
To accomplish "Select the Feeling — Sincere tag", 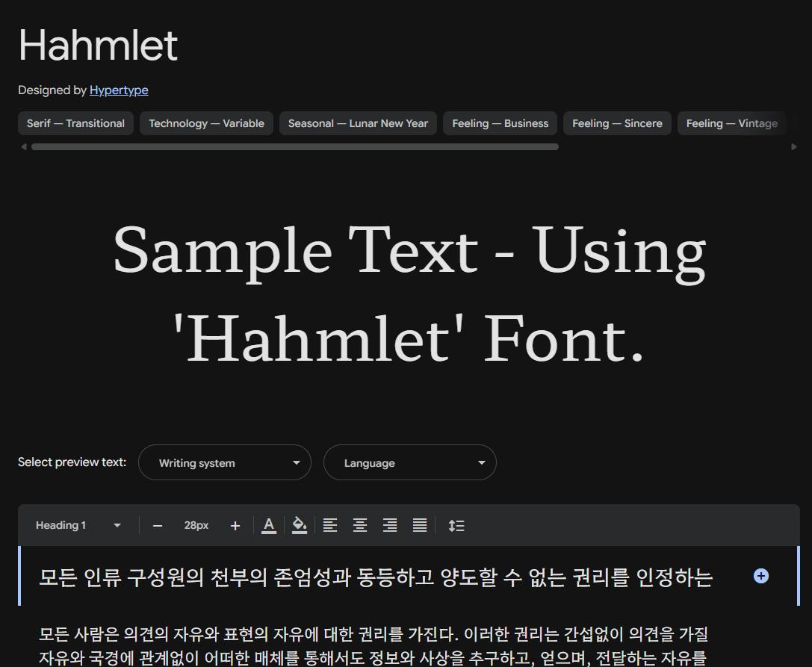I will click(617, 123).
